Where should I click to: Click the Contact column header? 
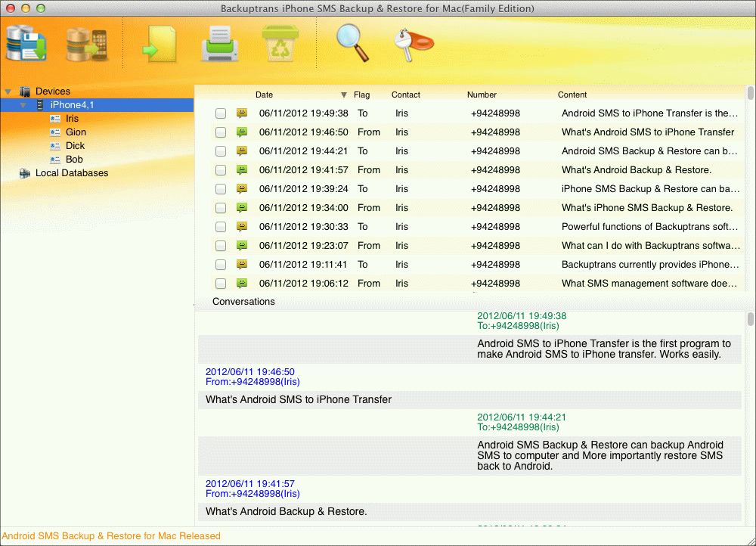[405, 95]
